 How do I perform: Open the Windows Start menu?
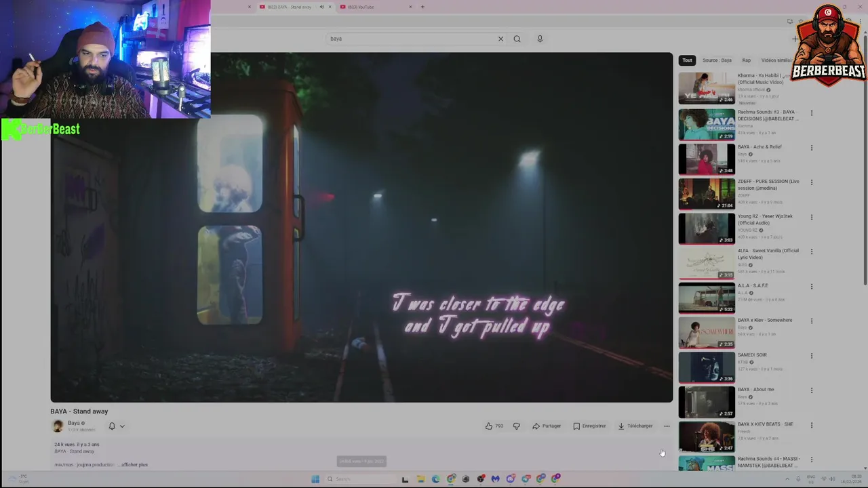[x=315, y=479]
